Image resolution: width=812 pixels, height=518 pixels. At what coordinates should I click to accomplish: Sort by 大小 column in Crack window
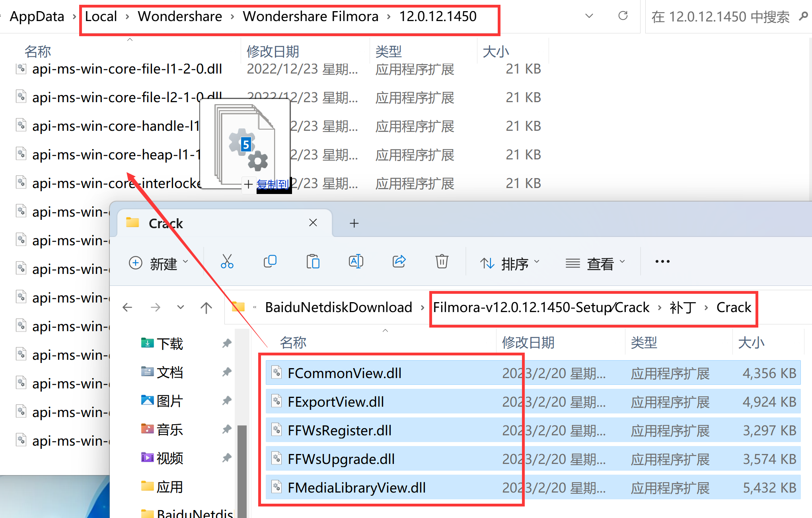tap(751, 342)
